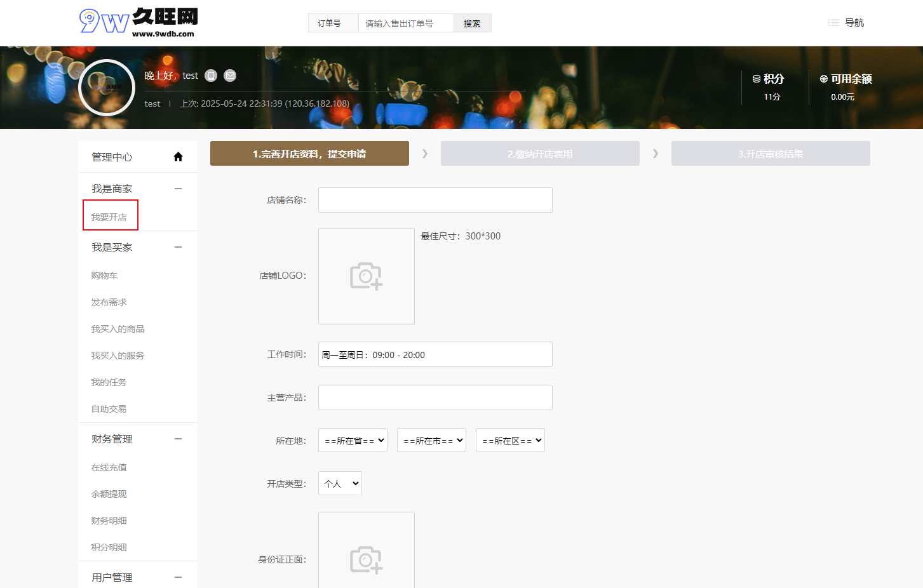923x588 pixels.
Task: Collapse the 我是买家 section
Action: (178, 247)
